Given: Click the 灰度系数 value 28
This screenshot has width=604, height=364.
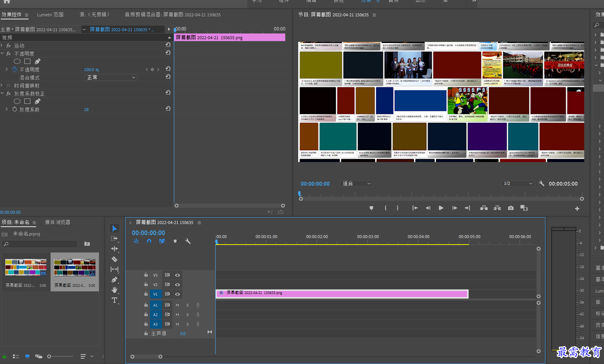Looking at the screenshot, I should pyautogui.click(x=86, y=110).
